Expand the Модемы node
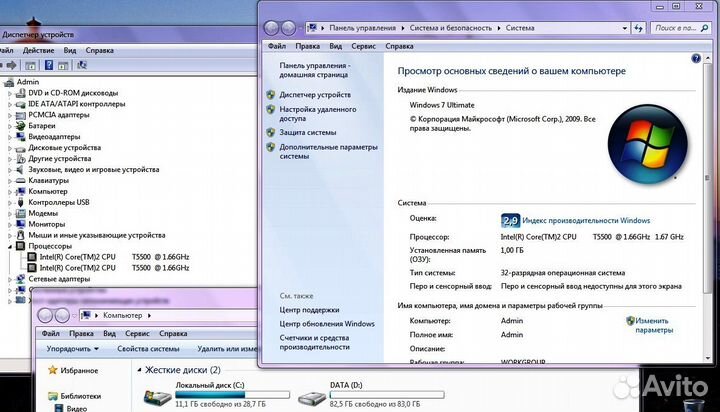Image resolution: width=720 pixels, height=412 pixels. click(x=10, y=214)
